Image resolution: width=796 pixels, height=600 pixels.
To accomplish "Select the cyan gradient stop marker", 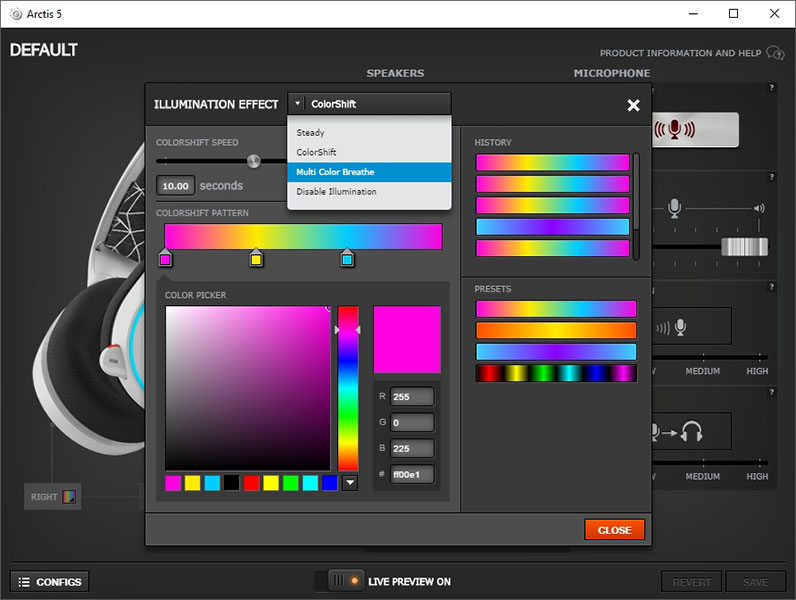I will pos(347,258).
